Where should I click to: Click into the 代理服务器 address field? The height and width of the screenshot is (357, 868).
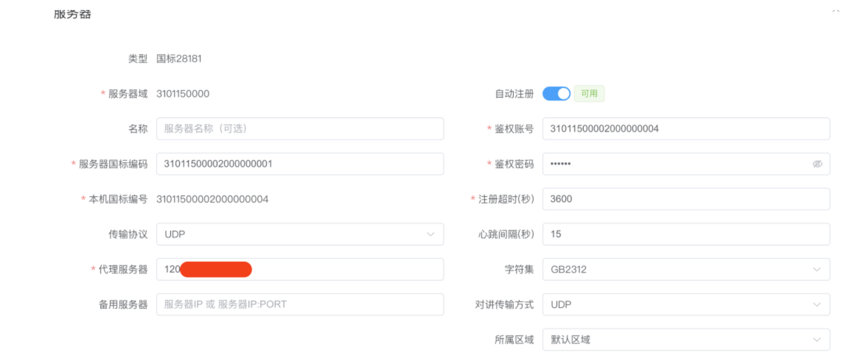coord(347,270)
